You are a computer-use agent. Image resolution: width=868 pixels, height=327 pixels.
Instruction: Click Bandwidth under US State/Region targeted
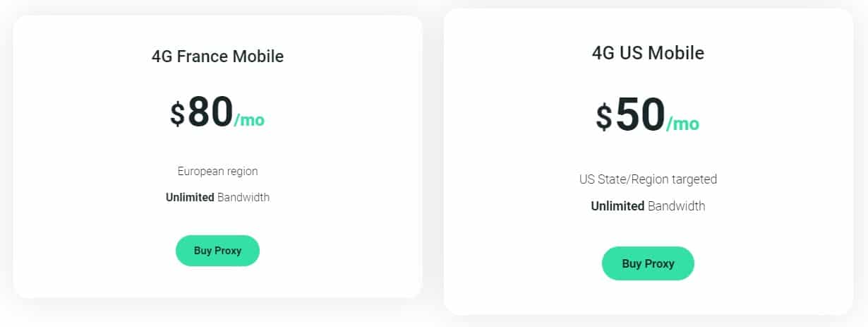[677, 206]
